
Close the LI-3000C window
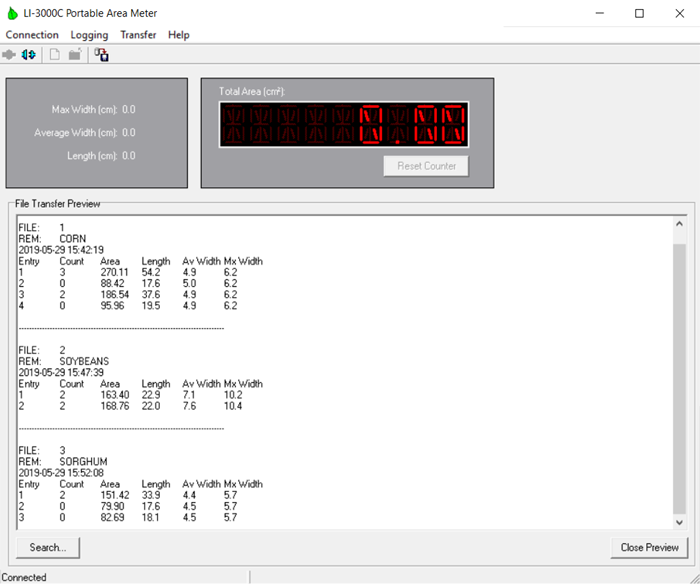click(679, 13)
